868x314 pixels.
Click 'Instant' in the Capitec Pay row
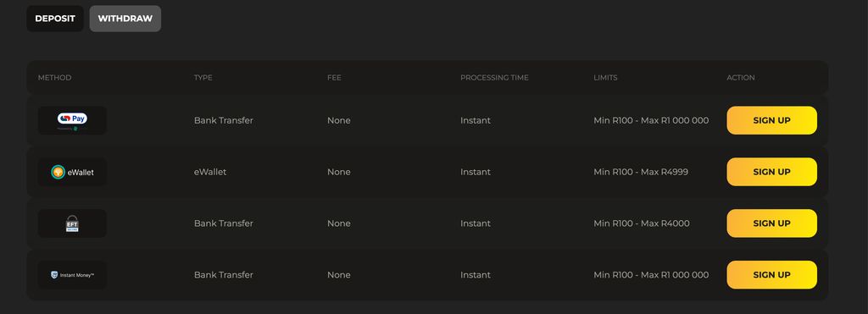(x=476, y=120)
